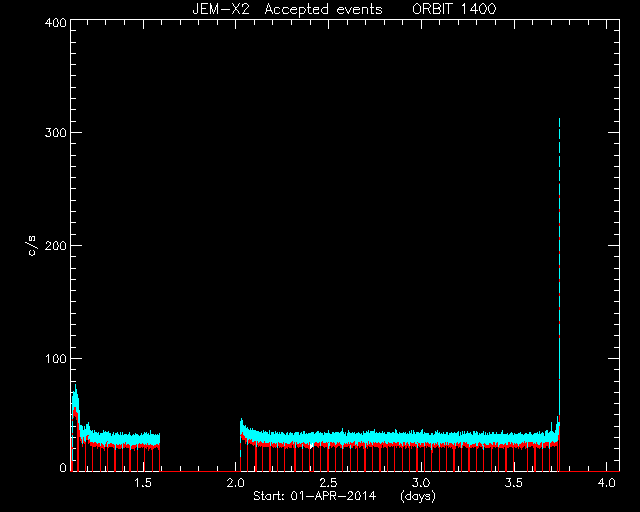Click the tall cyan spike near 3.75 days
This screenshot has height=512, width=640.
[x=559, y=269]
